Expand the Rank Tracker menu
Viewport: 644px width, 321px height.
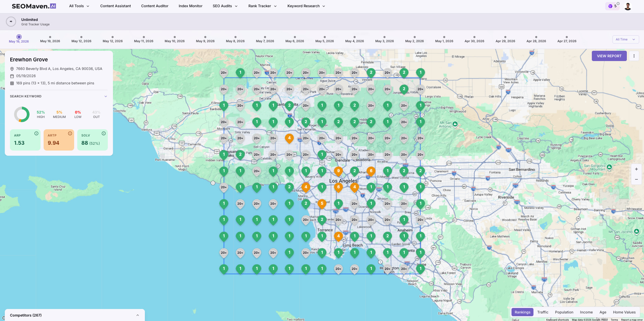262,6
